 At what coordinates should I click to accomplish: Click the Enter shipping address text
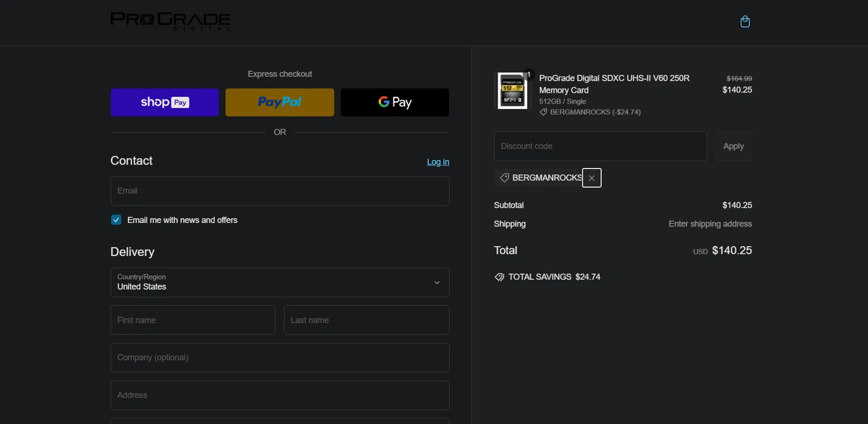711,224
